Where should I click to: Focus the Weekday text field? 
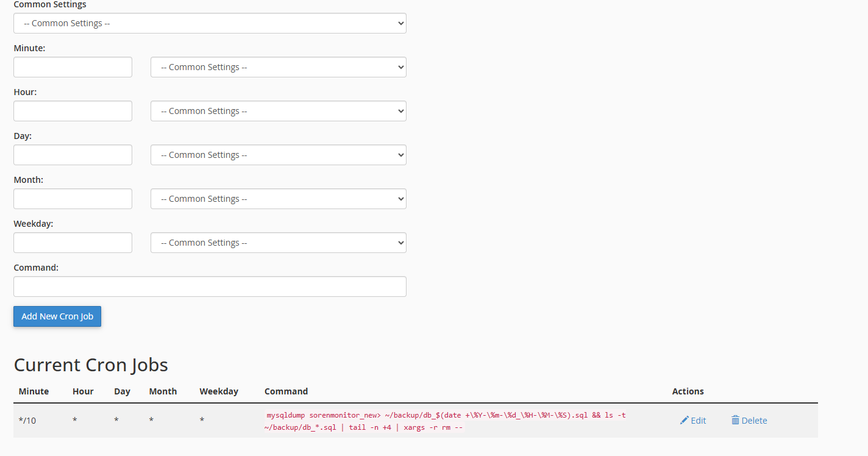click(73, 243)
